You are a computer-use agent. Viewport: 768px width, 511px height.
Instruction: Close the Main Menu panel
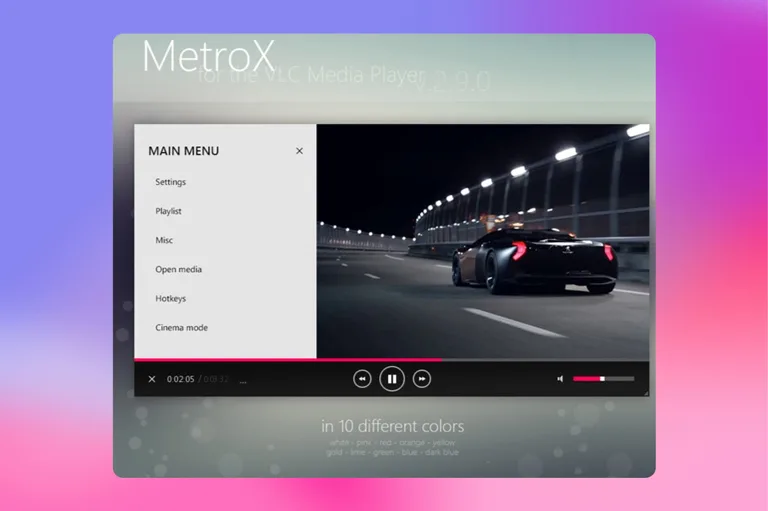[299, 151]
